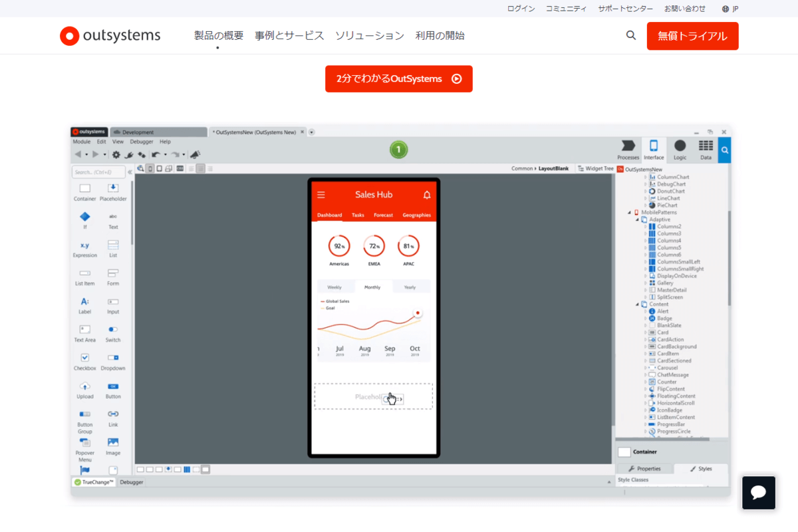Select the If widget icon
Image resolution: width=798 pixels, height=532 pixels.
click(85, 217)
